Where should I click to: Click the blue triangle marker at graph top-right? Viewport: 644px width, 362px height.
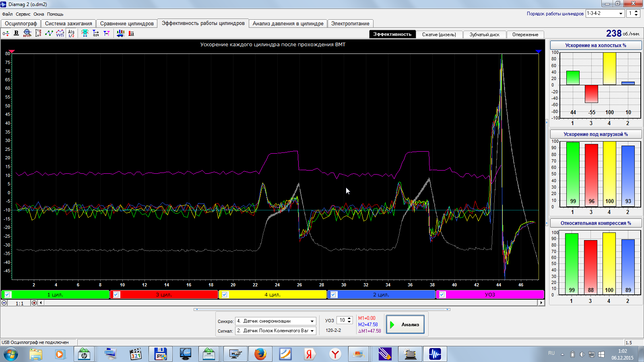click(539, 51)
